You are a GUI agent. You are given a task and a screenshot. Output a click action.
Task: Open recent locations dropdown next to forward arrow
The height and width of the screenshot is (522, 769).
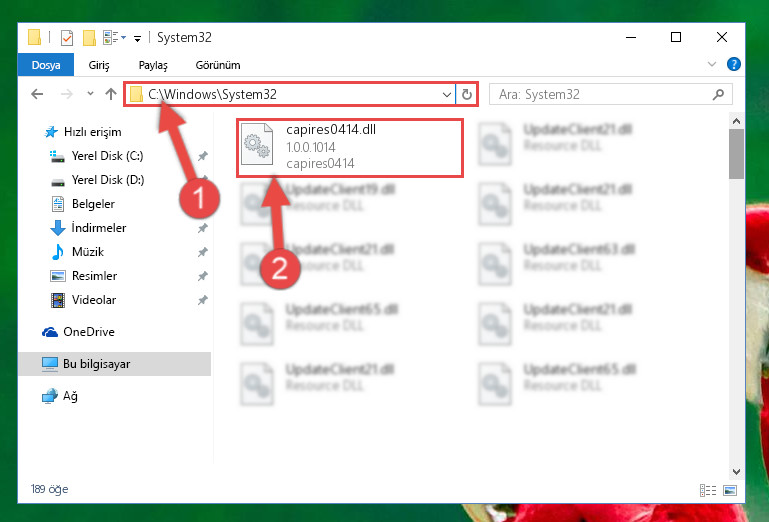(90, 93)
